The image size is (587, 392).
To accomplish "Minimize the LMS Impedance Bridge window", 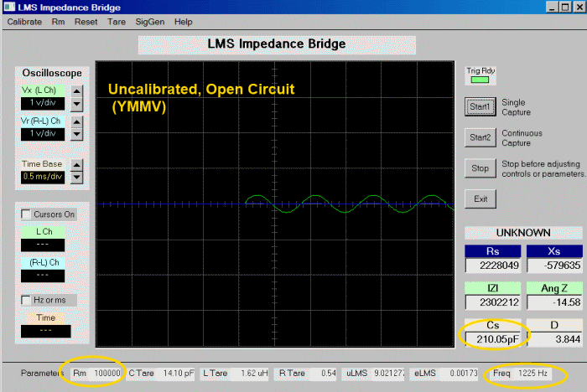I will pyautogui.click(x=552, y=7).
